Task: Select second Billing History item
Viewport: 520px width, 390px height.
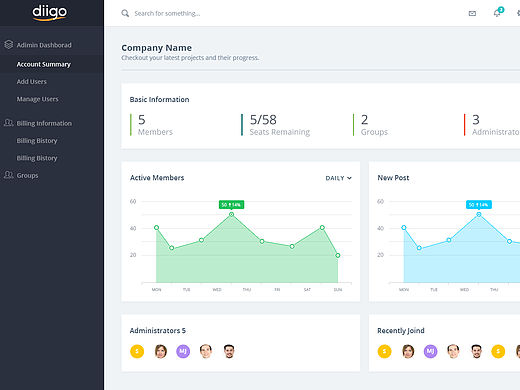Action: pos(37,158)
